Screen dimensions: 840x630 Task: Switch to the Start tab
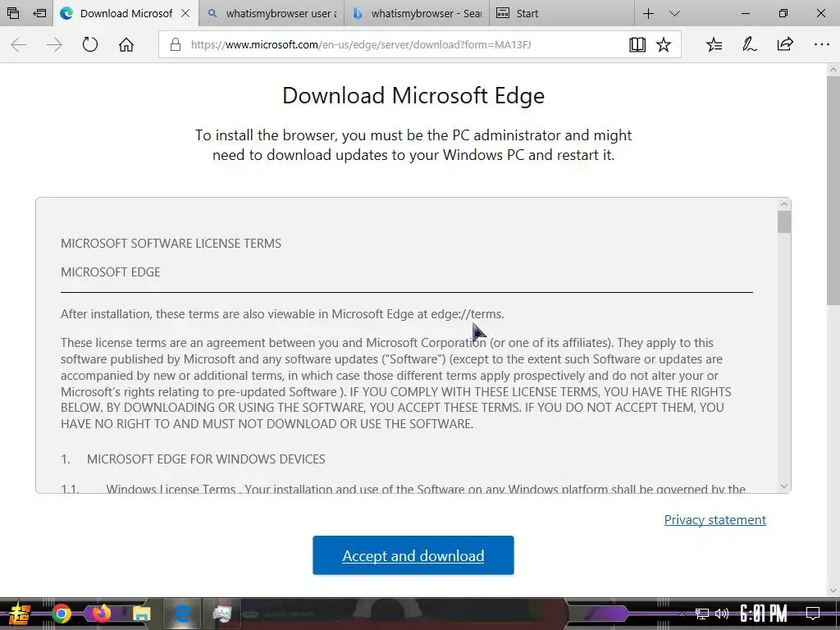point(561,13)
